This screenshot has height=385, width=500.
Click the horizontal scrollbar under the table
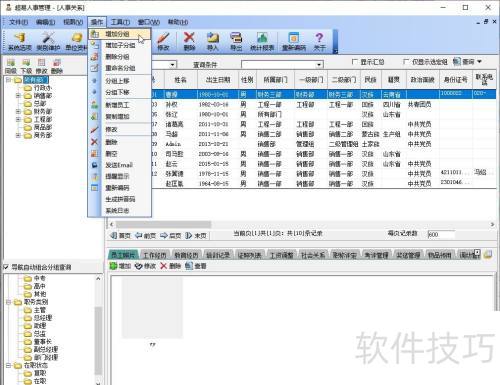[163, 224]
